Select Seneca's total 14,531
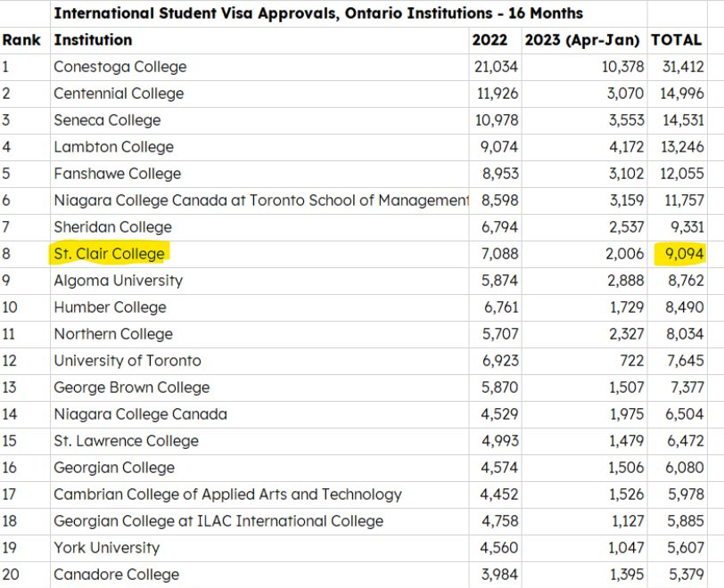724x588 pixels. [x=677, y=120]
